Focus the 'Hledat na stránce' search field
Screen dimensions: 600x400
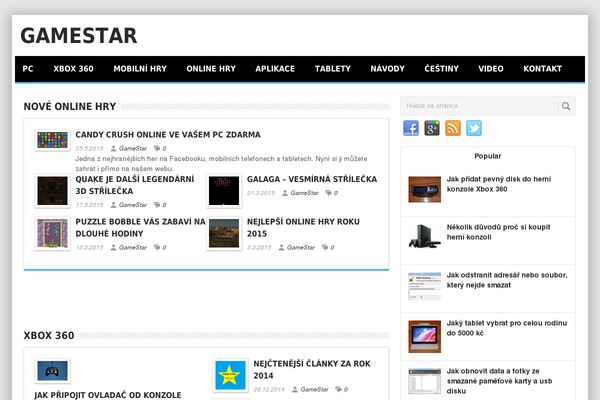[x=479, y=106]
